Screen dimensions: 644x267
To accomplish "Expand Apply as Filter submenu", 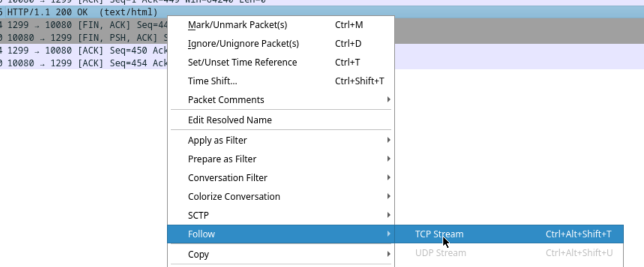I will point(217,140).
